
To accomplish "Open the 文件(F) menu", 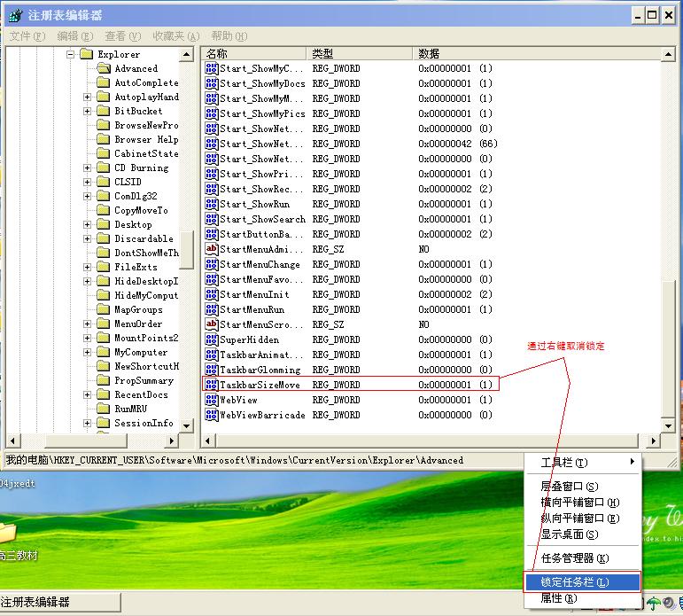I will [27, 35].
